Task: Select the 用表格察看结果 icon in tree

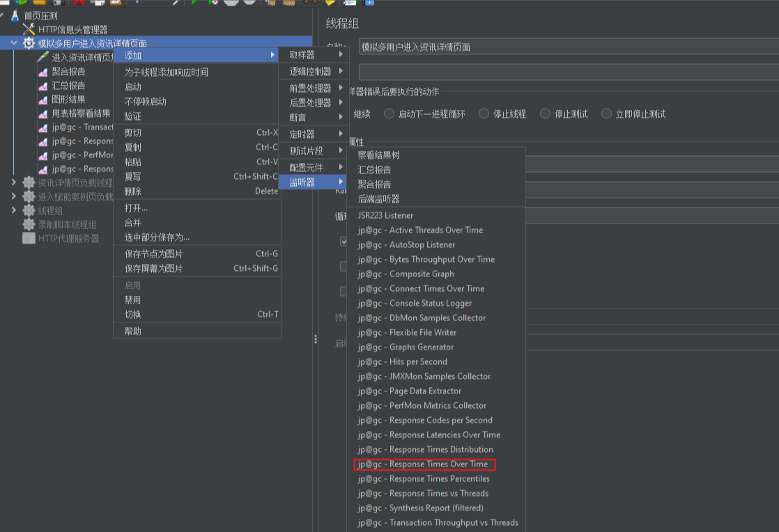Action: pos(43,114)
